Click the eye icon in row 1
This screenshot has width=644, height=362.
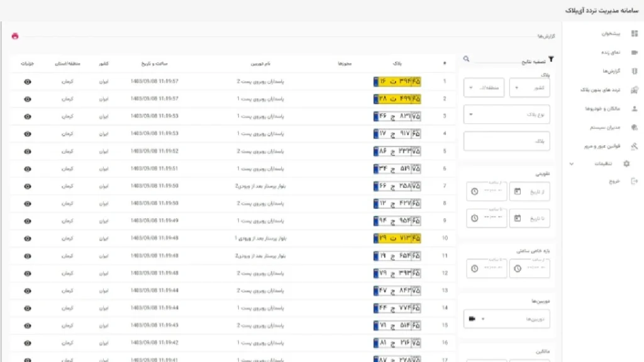point(28,82)
